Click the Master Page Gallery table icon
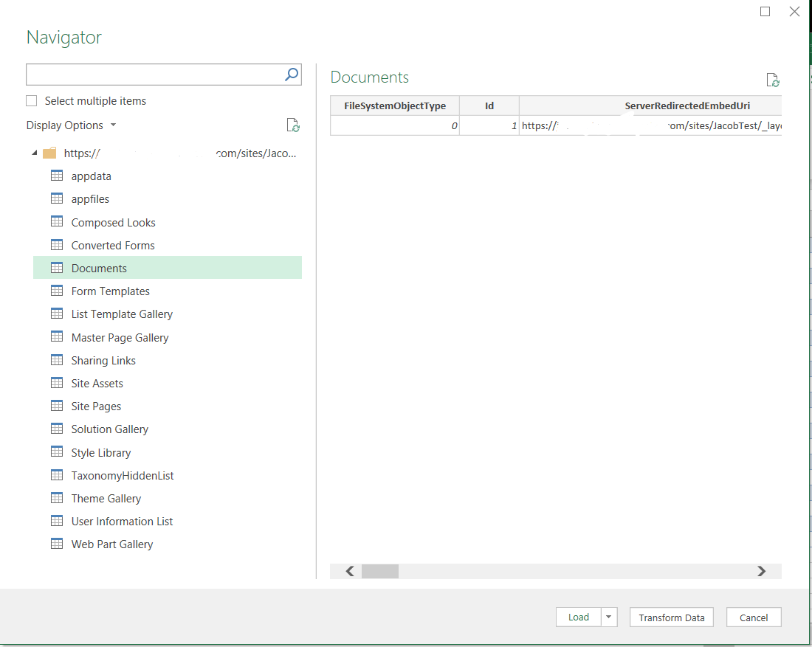 (x=57, y=337)
